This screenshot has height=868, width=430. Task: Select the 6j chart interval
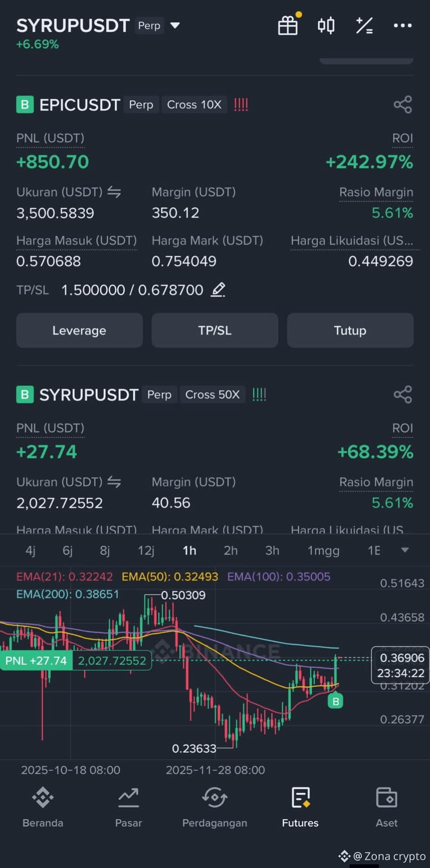[67, 551]
